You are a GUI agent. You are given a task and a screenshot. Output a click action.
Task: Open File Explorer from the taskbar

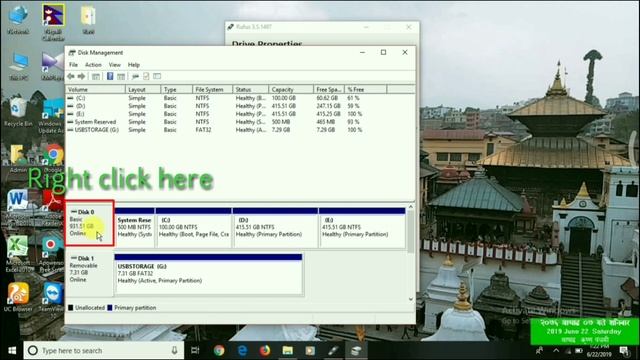click(x=288, y=351)
